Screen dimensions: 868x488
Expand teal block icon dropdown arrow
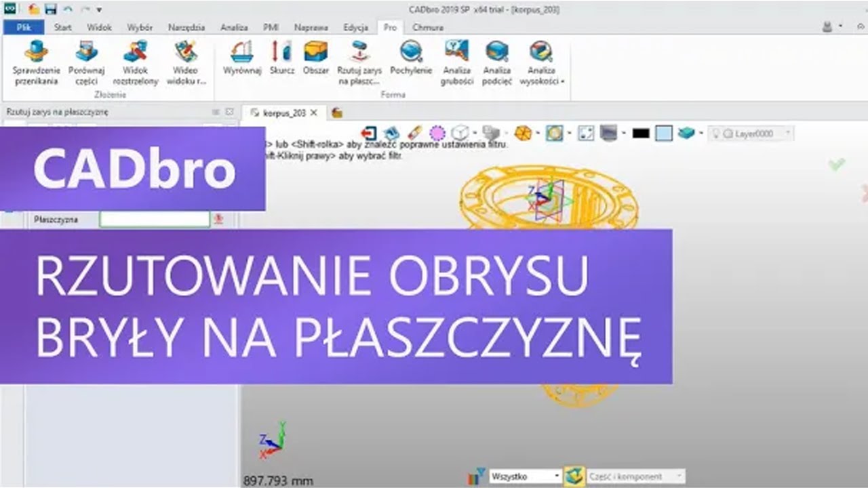[700, 134]
